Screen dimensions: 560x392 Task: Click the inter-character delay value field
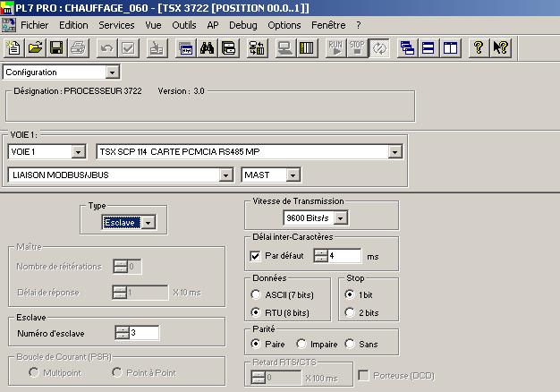(344, 256)
